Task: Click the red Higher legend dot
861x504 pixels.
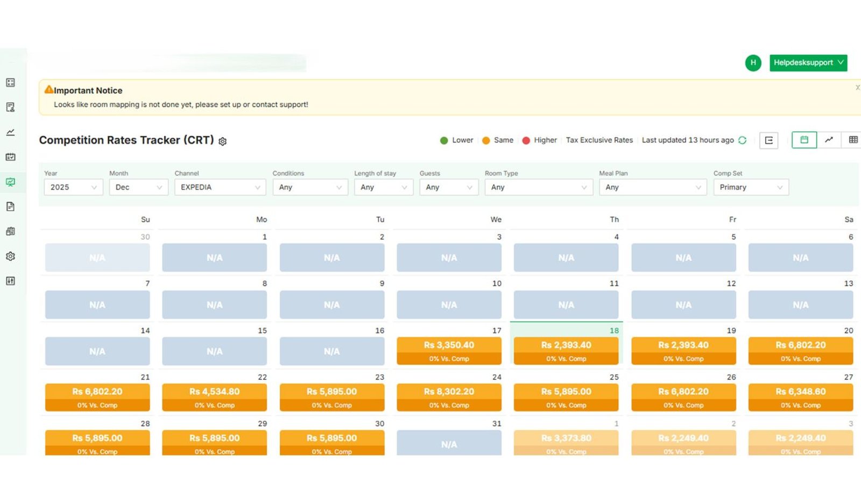Action: click(526, 140)
